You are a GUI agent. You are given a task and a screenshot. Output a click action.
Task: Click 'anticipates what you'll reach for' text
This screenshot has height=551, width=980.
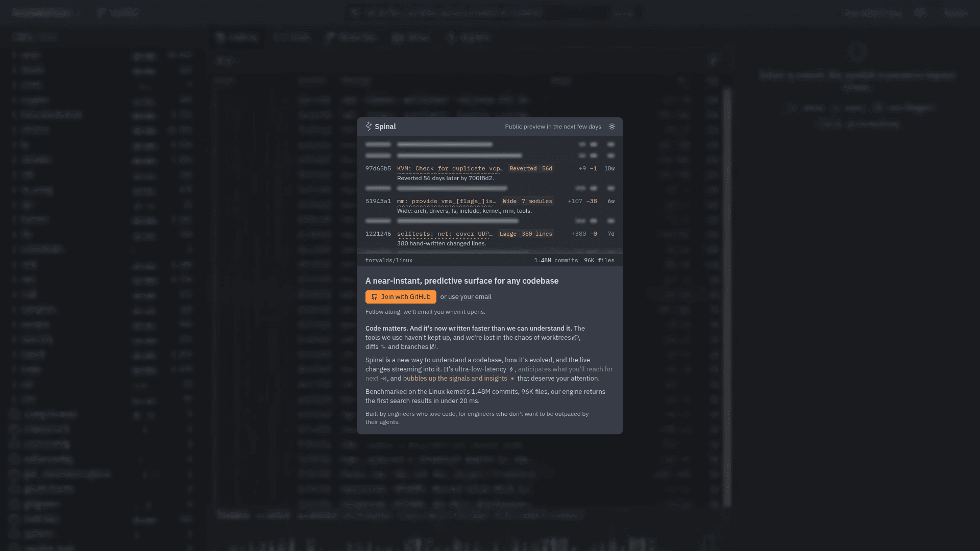coord(566,369)
